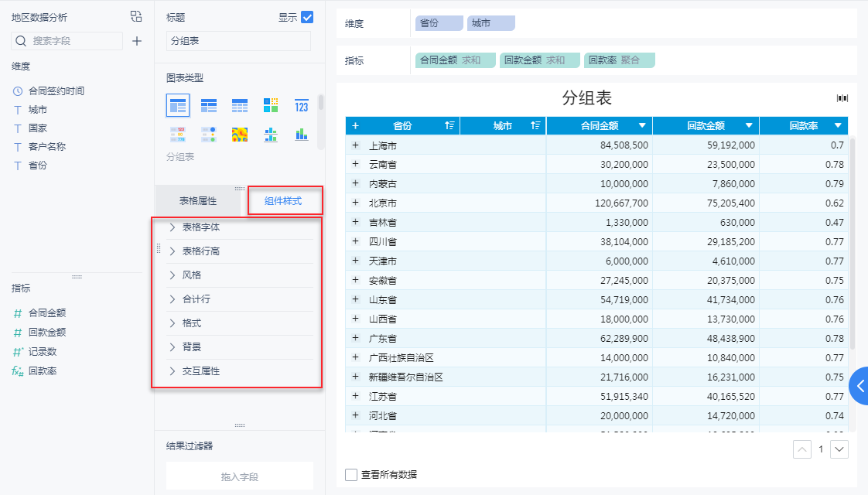The image size is (868, 495).
Task: Expand all rows with header plus icon
Action: 355,126
